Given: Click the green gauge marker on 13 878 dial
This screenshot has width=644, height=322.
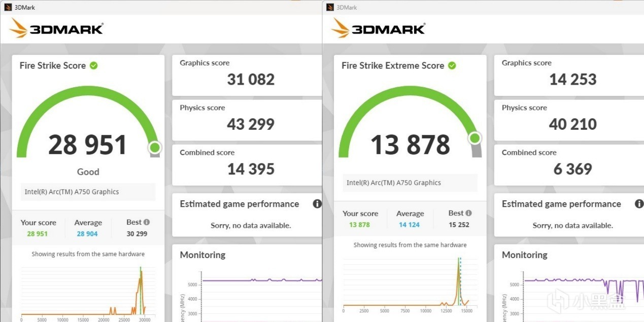Looking at the screenshot, I should click(x=475, y=138).
